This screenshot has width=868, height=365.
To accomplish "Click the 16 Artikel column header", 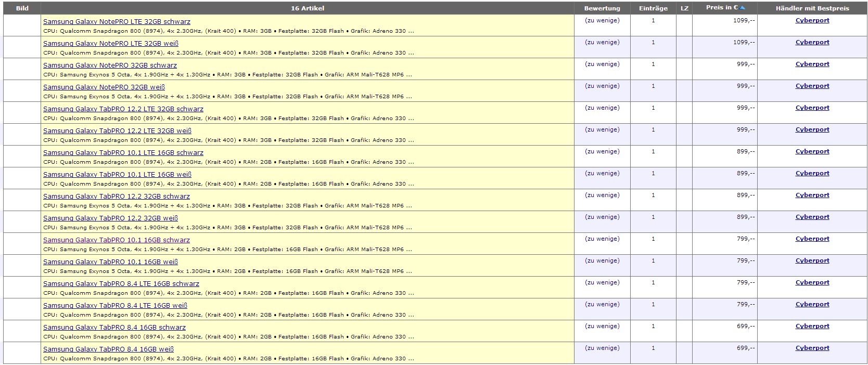I will [308, 8].
